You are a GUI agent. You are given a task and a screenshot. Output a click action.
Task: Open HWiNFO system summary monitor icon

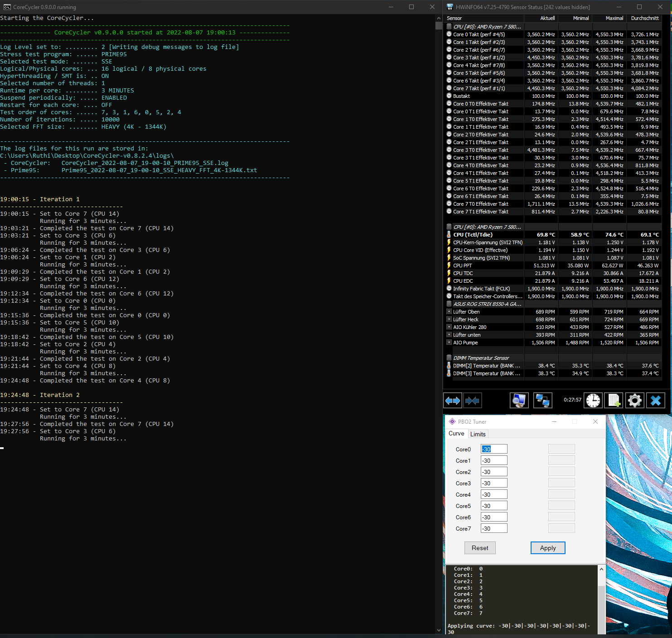519,401
